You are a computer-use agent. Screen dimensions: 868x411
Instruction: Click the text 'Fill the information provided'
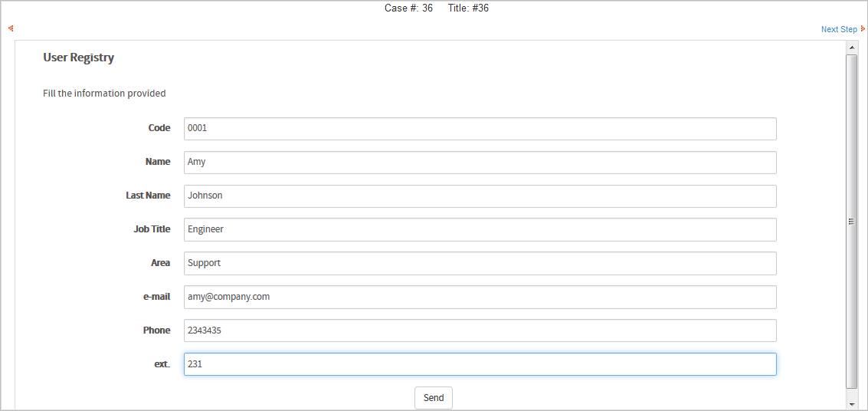pyautogui.click(x=105, y=94)
